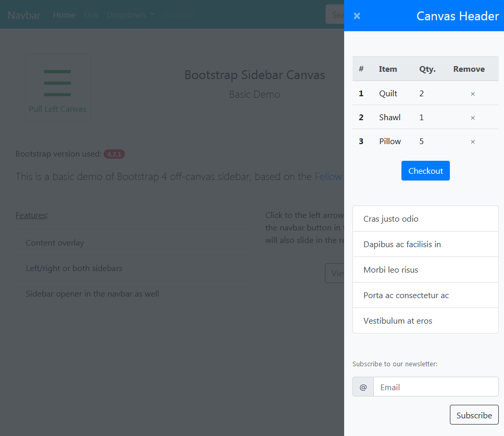
Task: Select the Cras justo odio list item
Action: (425, 219)
